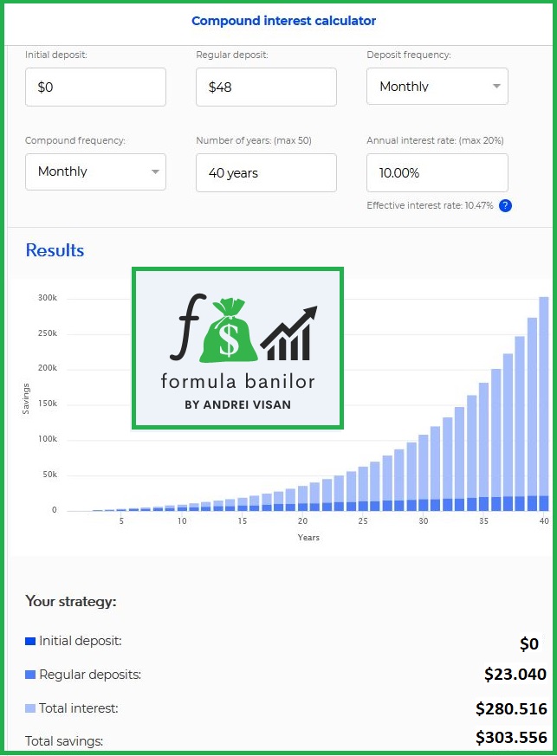The height and width of the screenshot is (756, 557).
Task: Click the Initial deposit legend color swatch
Action: click(30, 642)
